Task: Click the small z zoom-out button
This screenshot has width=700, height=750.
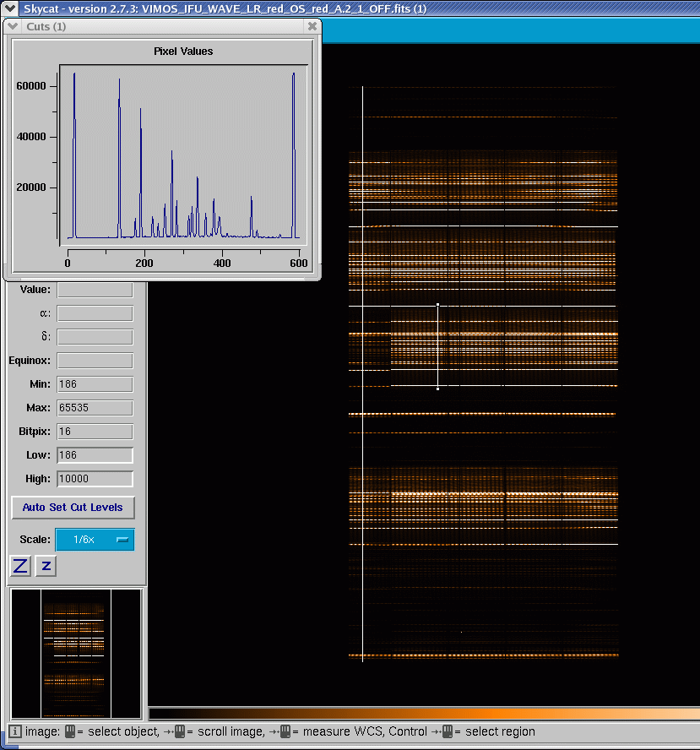Action: pyautogui.click(x=46, y=567)
